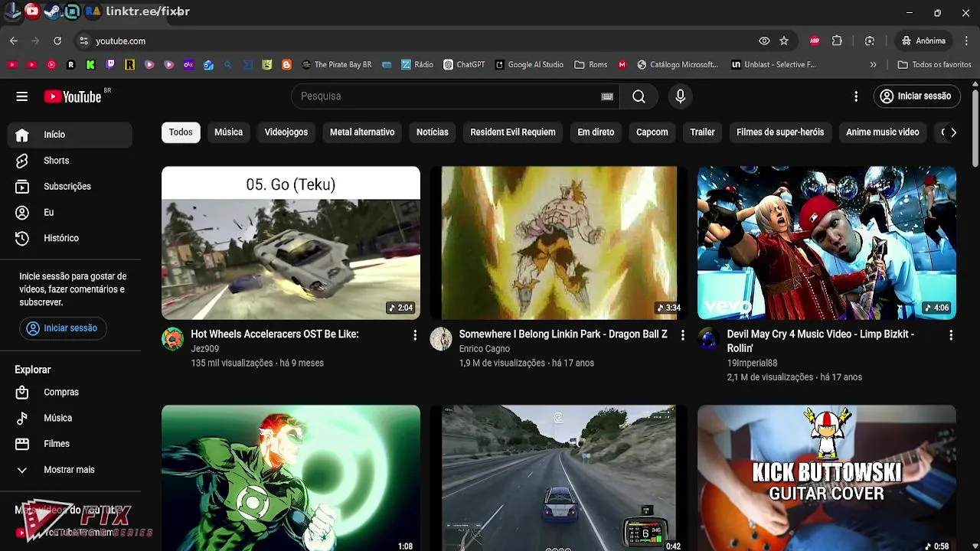Image resolution: width=980 pixels, height=551 pixels.
Task: Select the Todos filter chip
Action: tap(181, 132)
